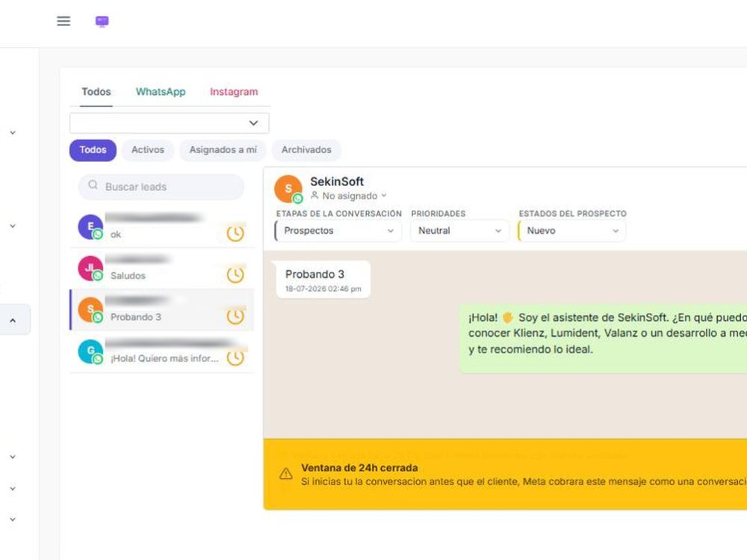Collapse the expanded sidebar section with up chevron
The height and width of the screenshot is (560, 747).
click(13, 320)
